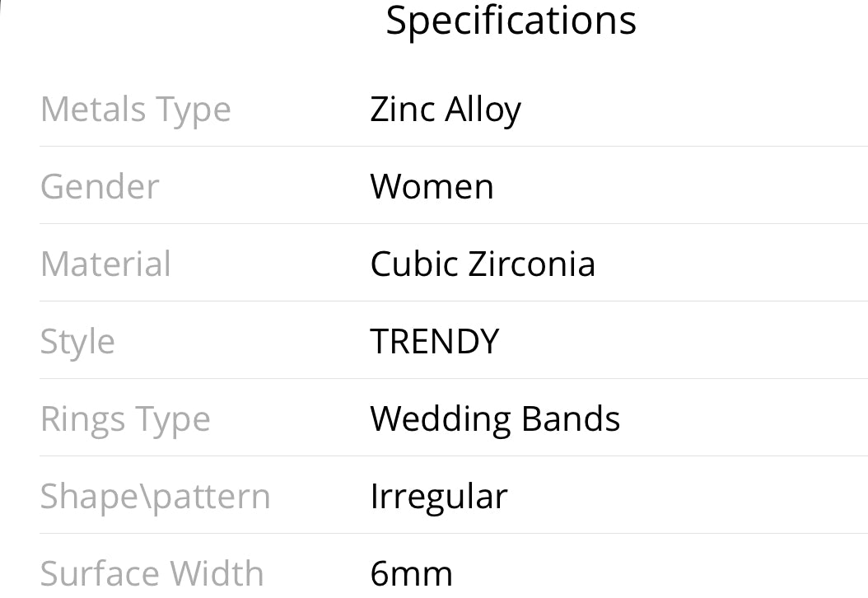
Task: Click the word Bands in Rings Type row
Action: coord(570,418)
